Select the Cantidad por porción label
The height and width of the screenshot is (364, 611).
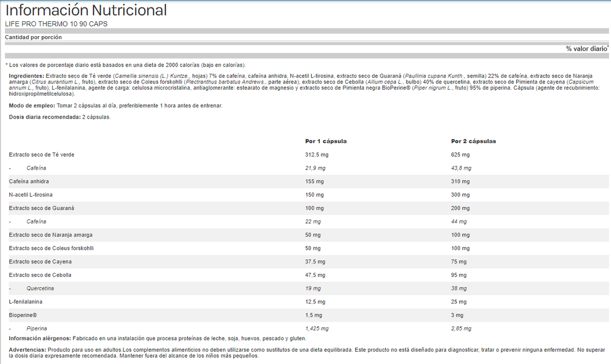tap(34, 37)
